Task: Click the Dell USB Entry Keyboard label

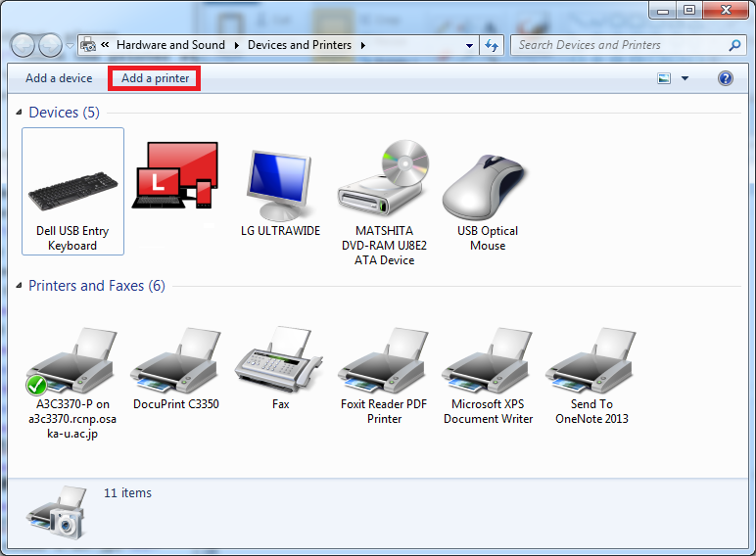Action: pyautogui.click(x=72, y=238)
